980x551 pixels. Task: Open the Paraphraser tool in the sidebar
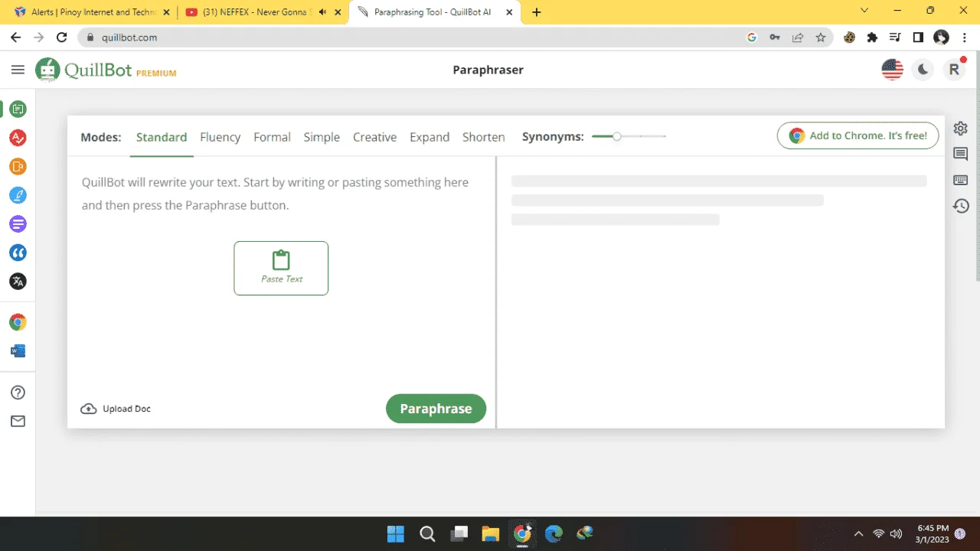(x=18, y=109)
